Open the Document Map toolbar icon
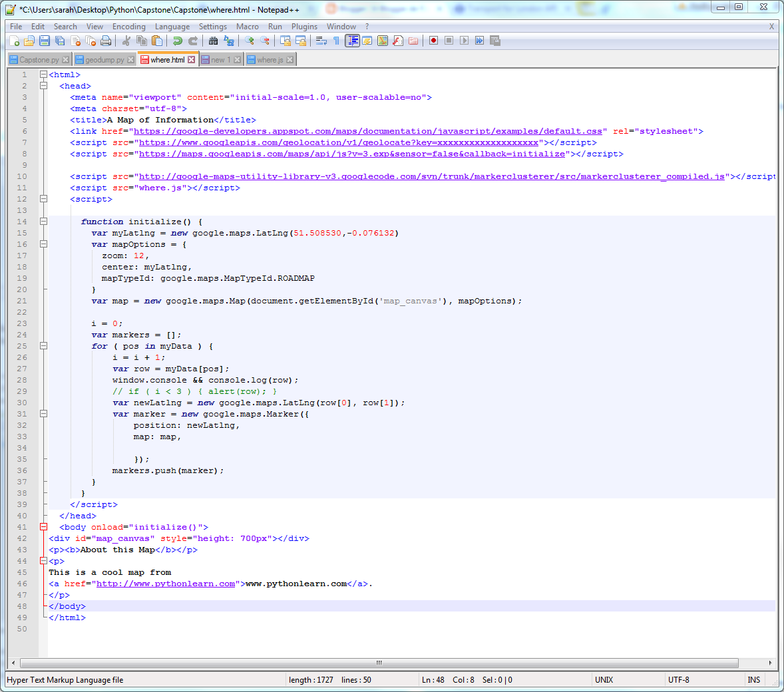Viewport: 784px width, 692px height. point(383,41)
